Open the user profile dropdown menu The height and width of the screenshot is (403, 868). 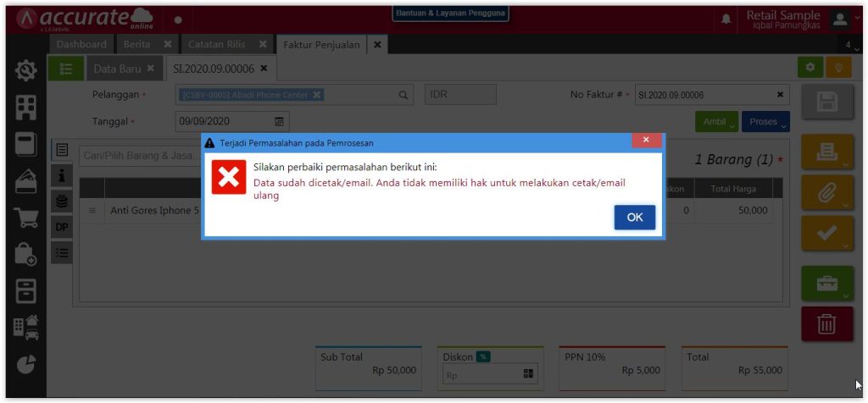click(844, 18)
